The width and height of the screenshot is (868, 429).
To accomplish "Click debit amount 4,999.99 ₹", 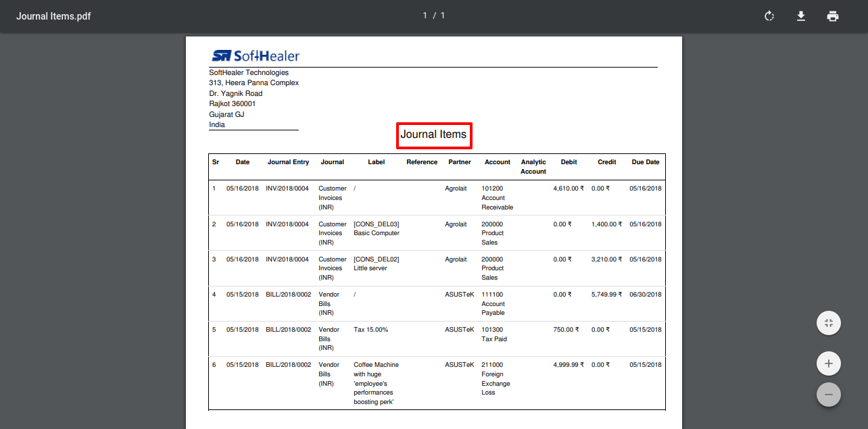I will pyautogui.click(x=569, y=365).
